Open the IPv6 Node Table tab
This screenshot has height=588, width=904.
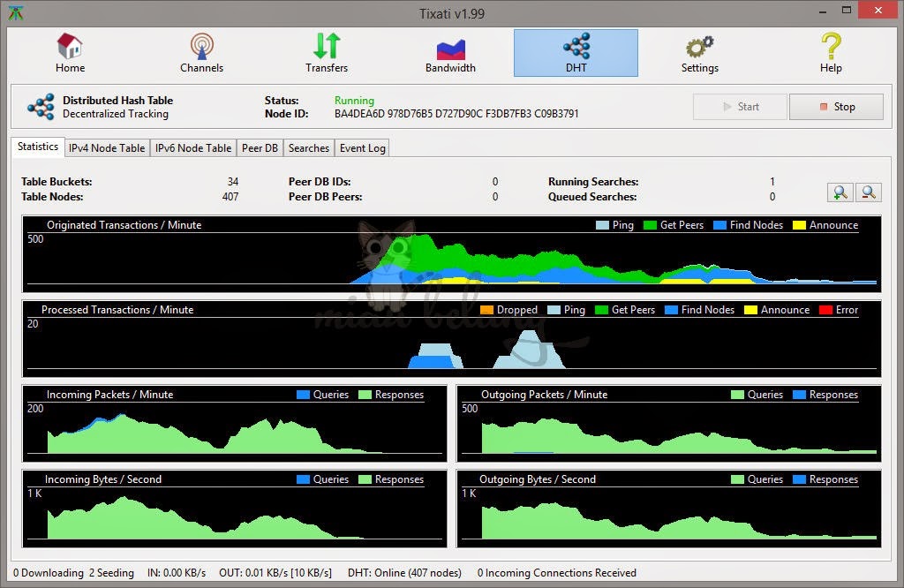pos(193,148)
